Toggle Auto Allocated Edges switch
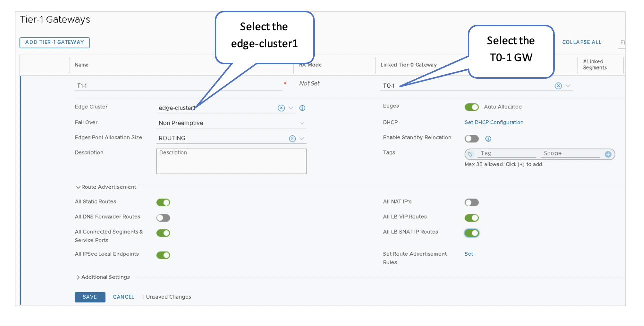This screenshot has width=644, height=326. 471,107
